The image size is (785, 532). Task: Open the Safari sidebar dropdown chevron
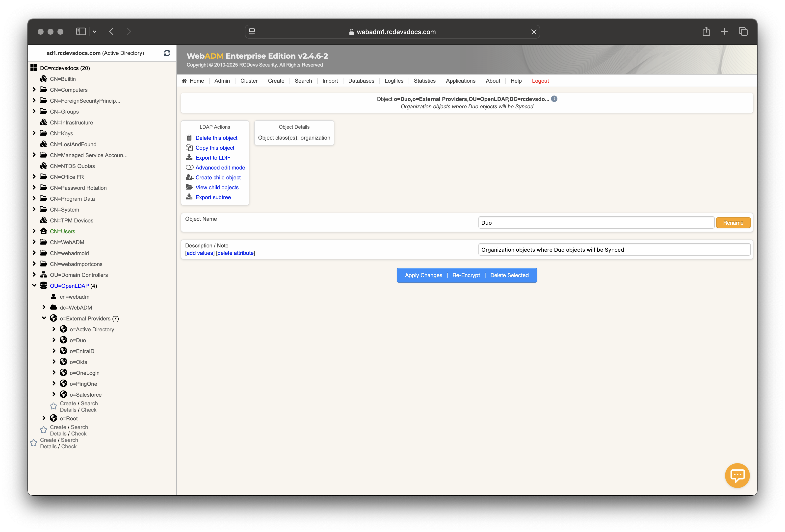(95, 31)
